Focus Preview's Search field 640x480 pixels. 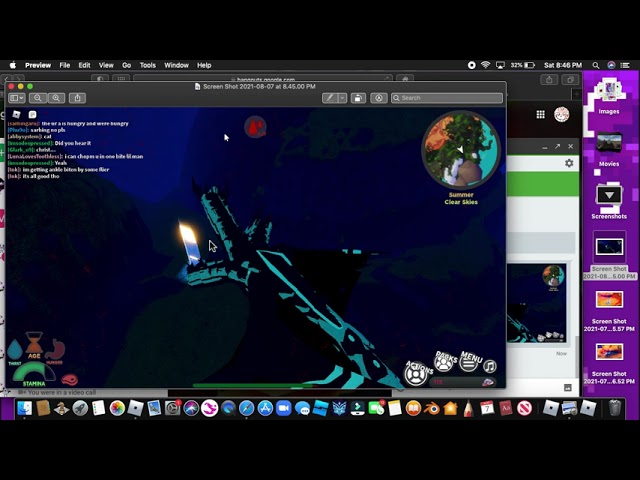tap(447, 98)
